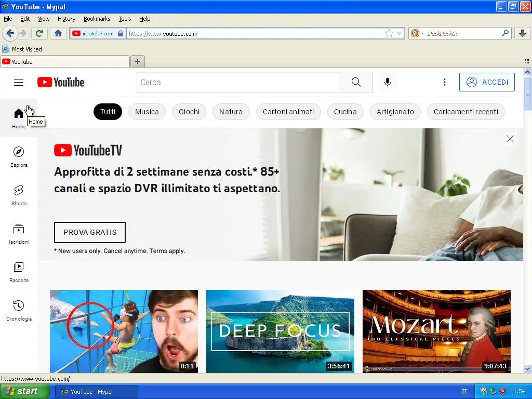
Task: Open the hamburger guide menu
Action: click(x=19, y=83)
